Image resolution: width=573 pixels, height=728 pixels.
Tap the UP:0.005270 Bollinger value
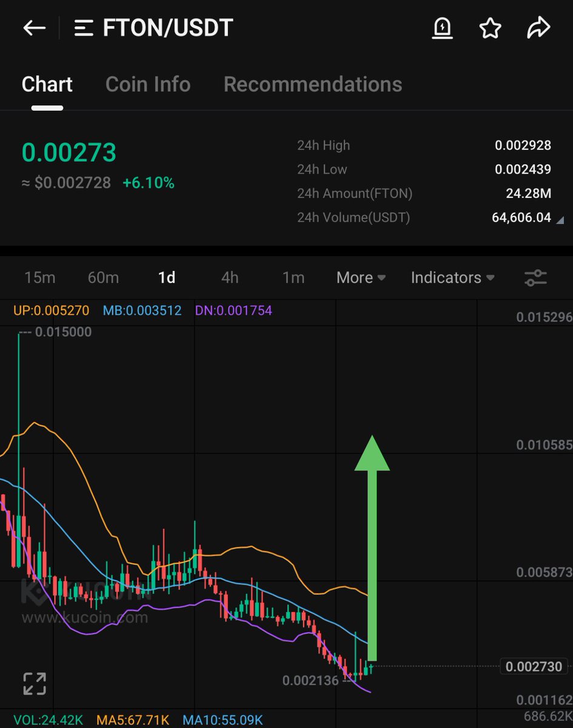51,311
